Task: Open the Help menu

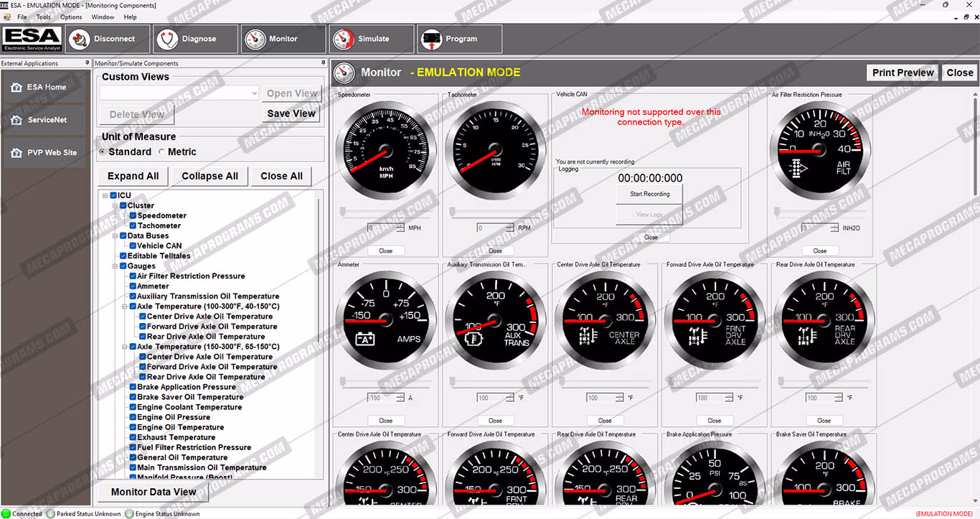Action: (x=130, y=17)
